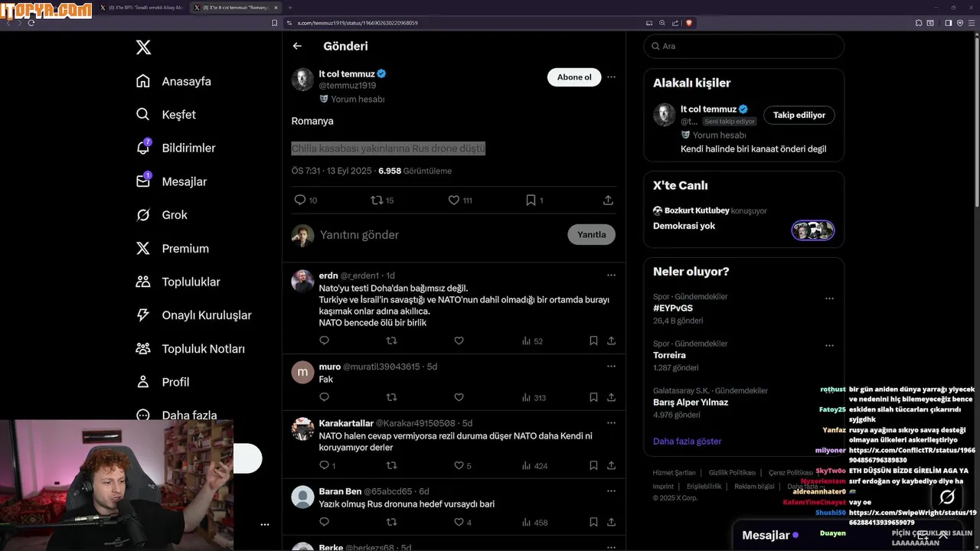Screen dimensions: 980x551
Task: Open more menu on Karakartallar reply
Action: tap(611, 422)
